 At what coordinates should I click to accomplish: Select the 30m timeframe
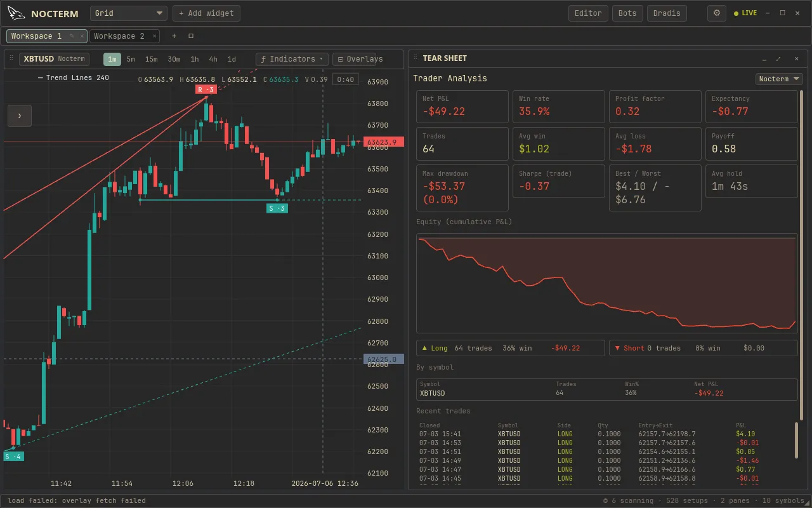(174, 59)
